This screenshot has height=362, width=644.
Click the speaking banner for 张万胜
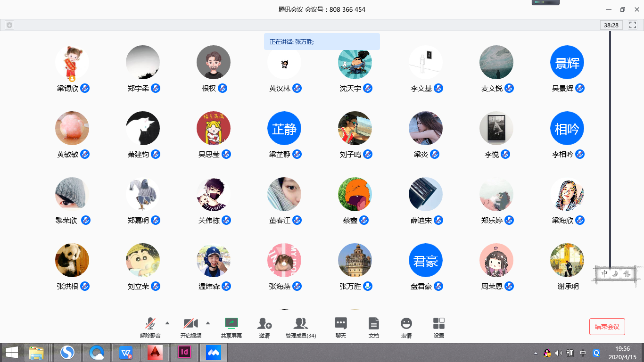tap(322, 41)
